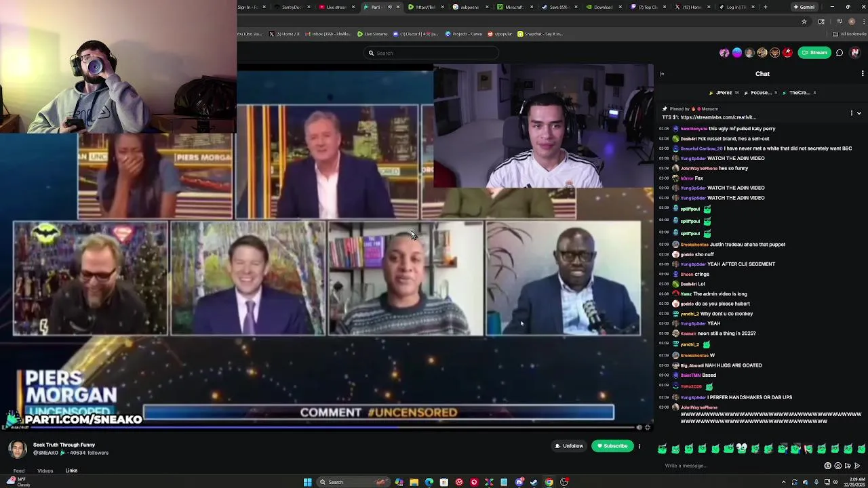The image size is (868, 488).
Task: Open the emoji picker in chat input
Action: coord(838,466)
